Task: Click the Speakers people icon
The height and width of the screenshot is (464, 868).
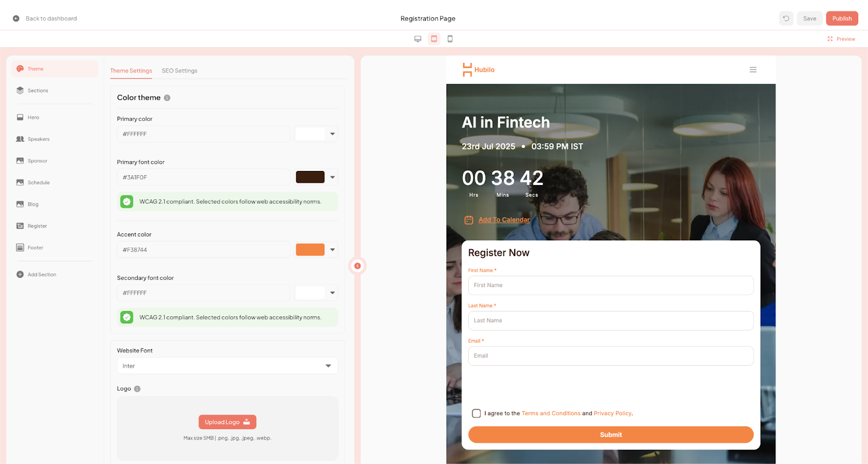Action: pos(20,139)
